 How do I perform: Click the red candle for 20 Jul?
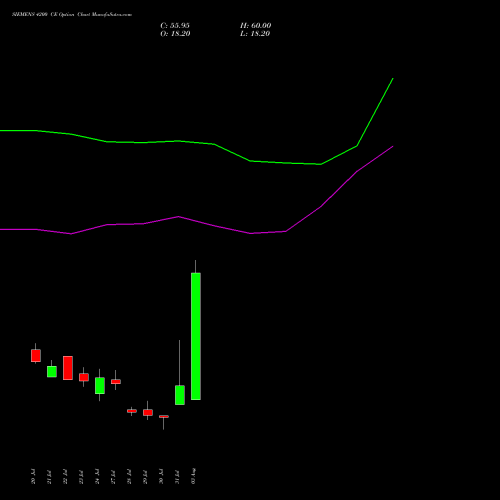[x=36, y=355]
